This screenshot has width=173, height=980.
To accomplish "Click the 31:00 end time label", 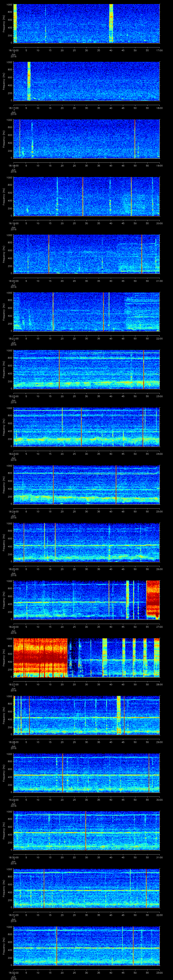I will click(x=160, y=858).
